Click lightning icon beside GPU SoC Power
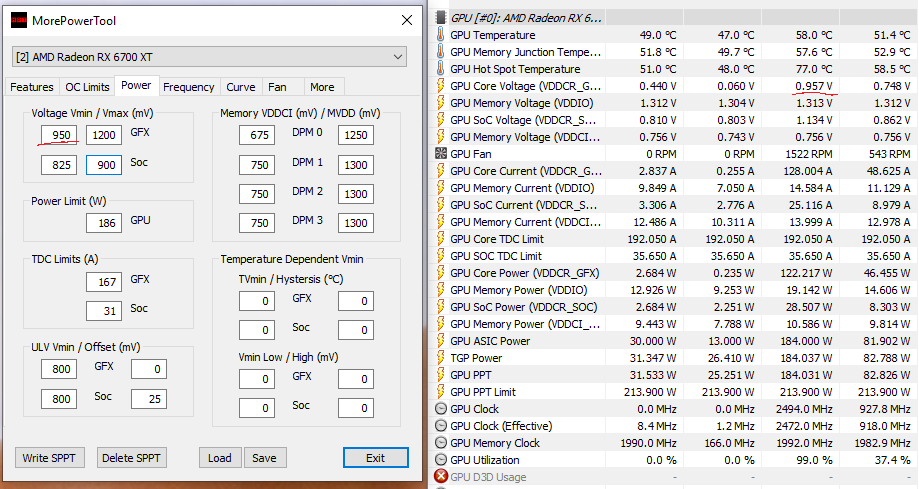 pos(441,307)
